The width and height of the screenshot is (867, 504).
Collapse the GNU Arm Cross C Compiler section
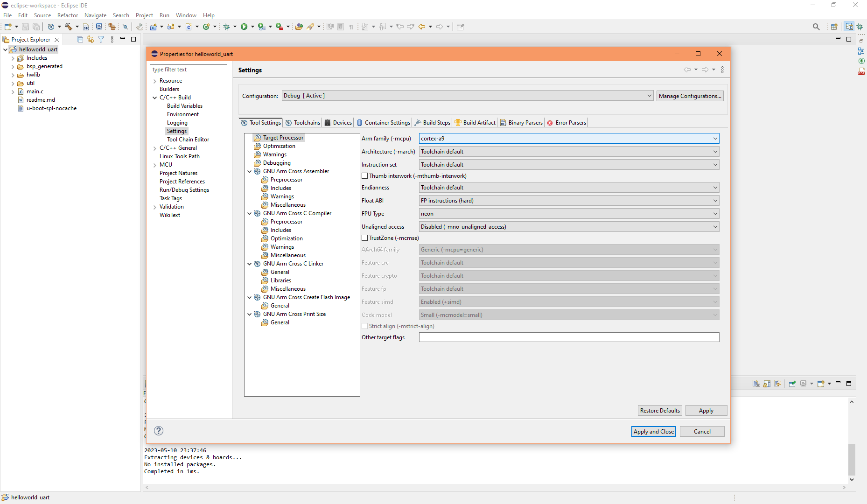250,213
